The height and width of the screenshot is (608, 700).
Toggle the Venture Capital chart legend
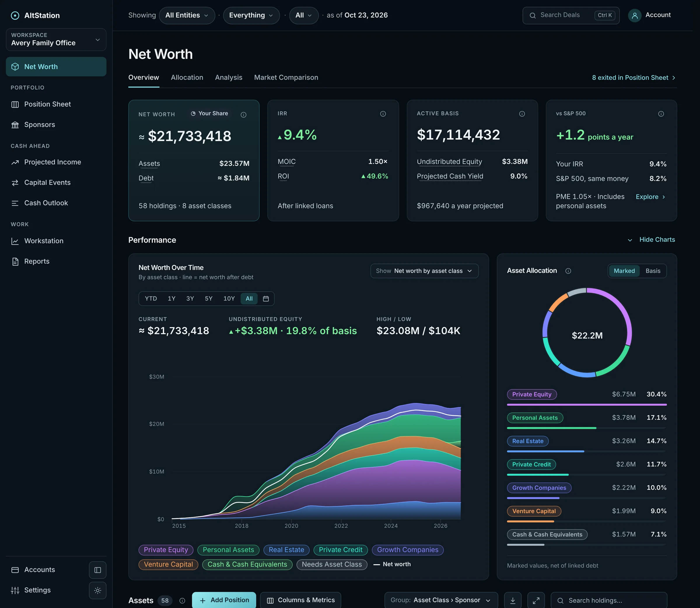pos(168,564)
